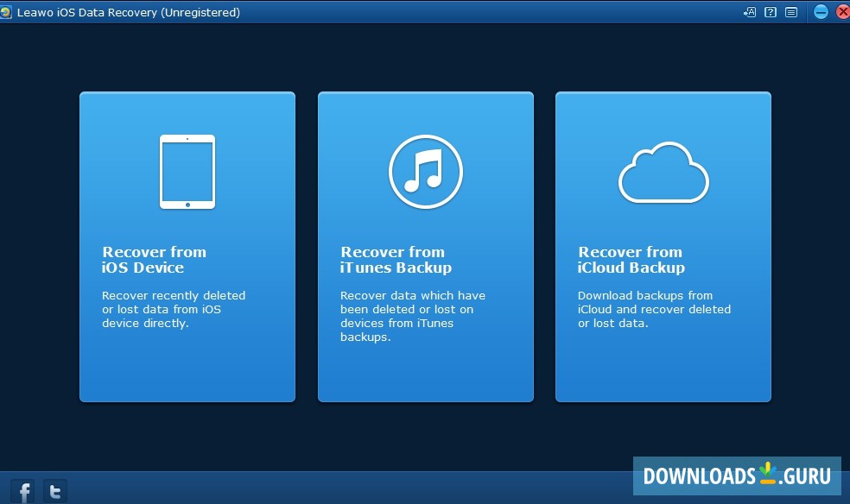
Task: Open the Recover from iTunes Backup card
Action: pyautogui.click(x=426, y=247)
